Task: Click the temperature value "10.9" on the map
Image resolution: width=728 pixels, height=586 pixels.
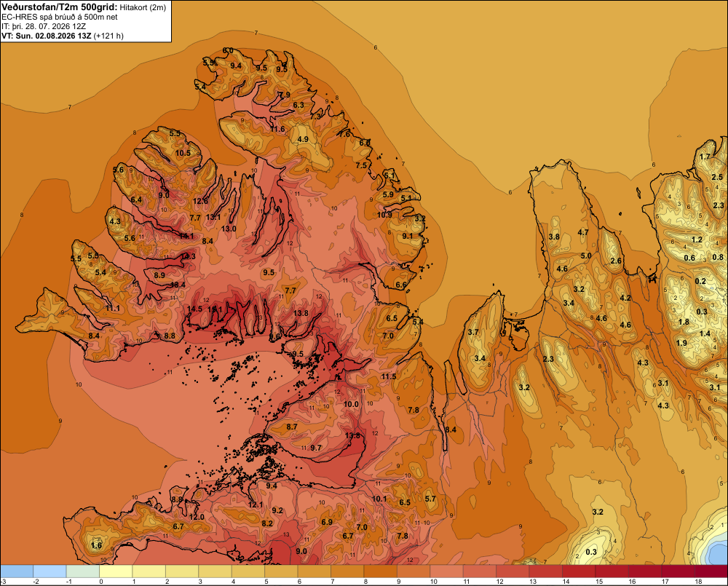Action: (x=384, y=215)
